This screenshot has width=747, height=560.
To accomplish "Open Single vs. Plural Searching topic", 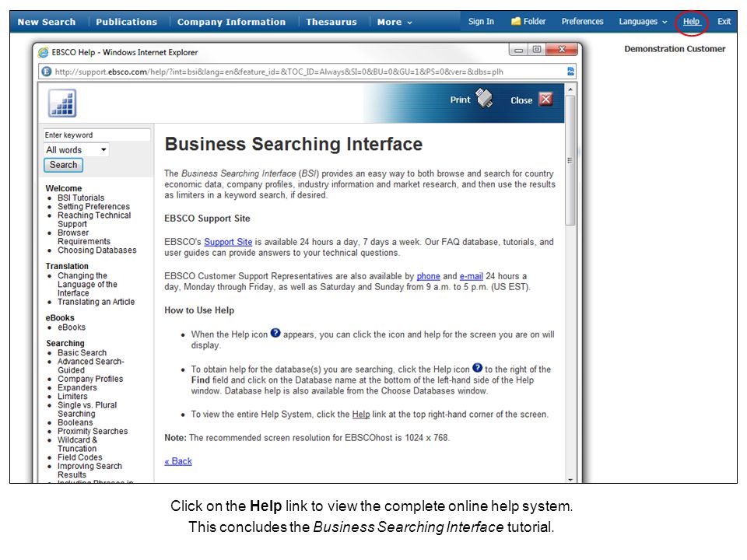I will [87, 410].
